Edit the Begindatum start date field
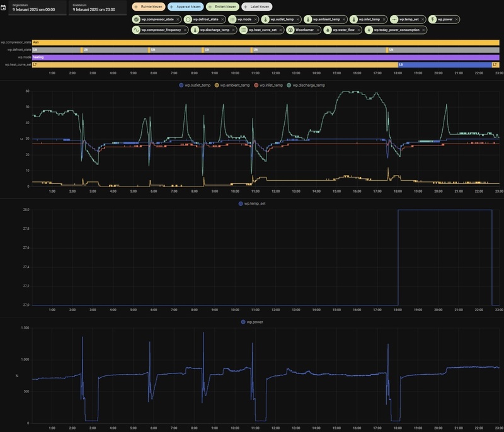Viewport: 504px width, 432px height. [38, 8]
